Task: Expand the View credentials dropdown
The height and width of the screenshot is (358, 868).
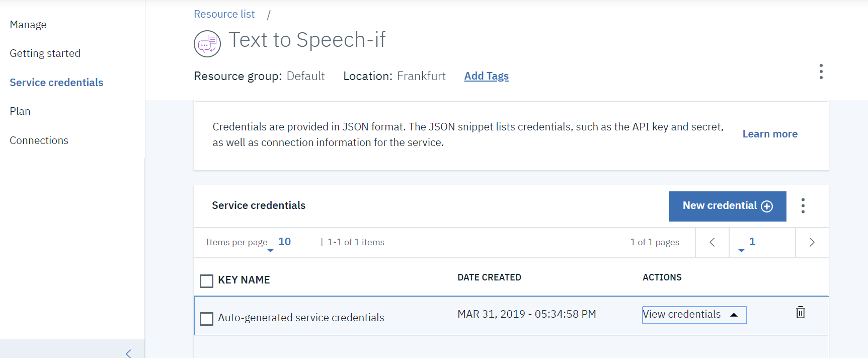Action: pyautogui.click(x=694, y=315)
